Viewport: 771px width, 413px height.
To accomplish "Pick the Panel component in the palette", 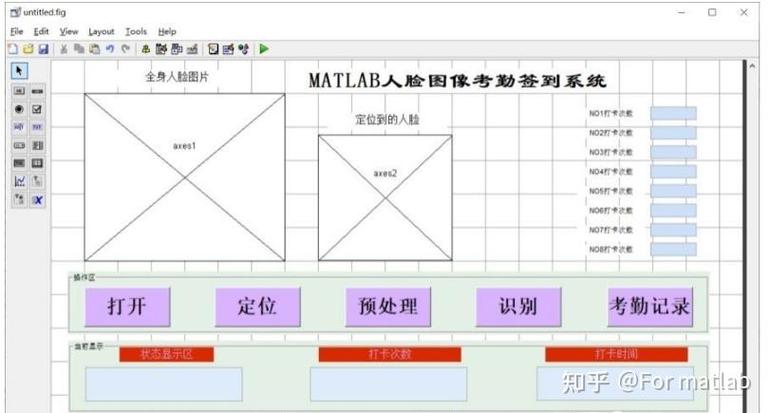I will click(x=37, y=181).
